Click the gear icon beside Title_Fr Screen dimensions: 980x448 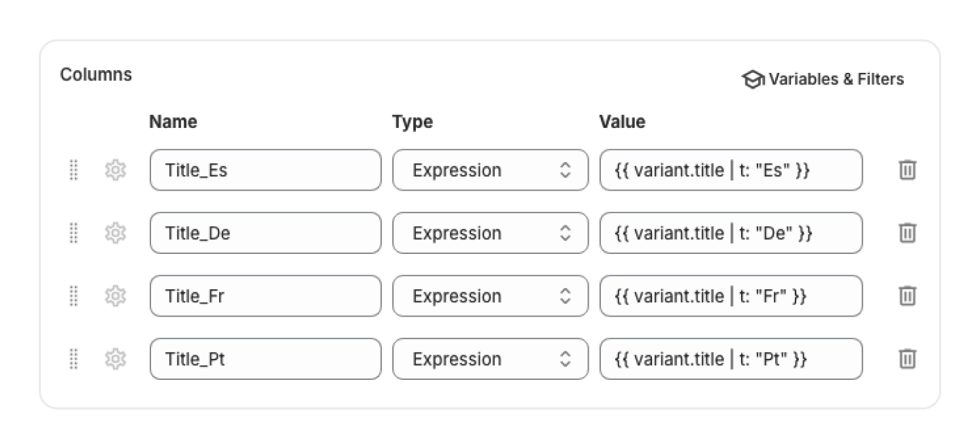116,296
